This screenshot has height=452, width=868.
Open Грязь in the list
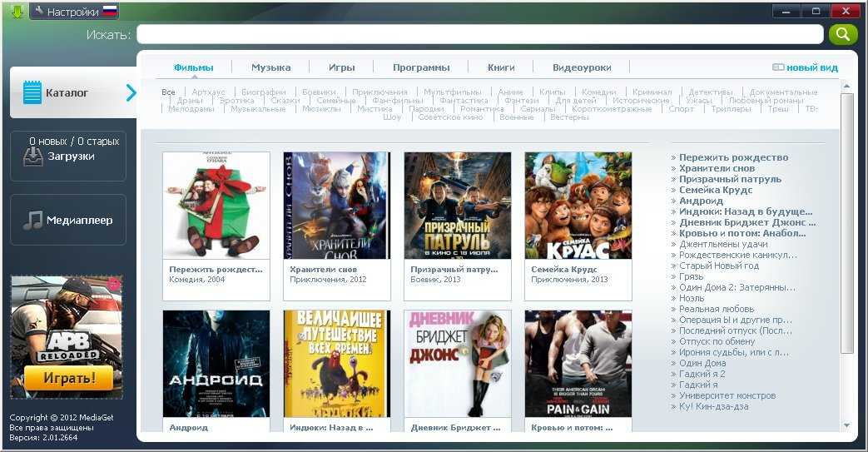click(691, 276)
